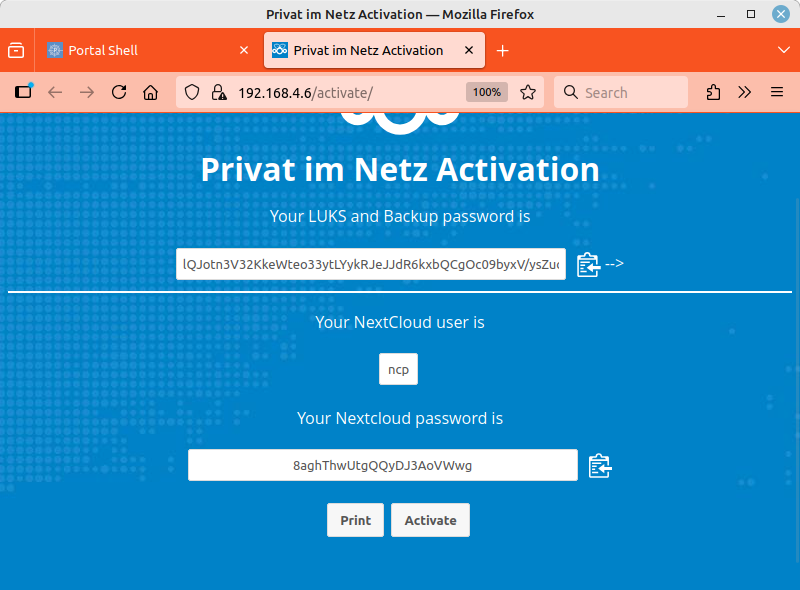Bookmark this page with the star
Image resolution: width=800 pixels, height=590 pixels.
[528, 93]
